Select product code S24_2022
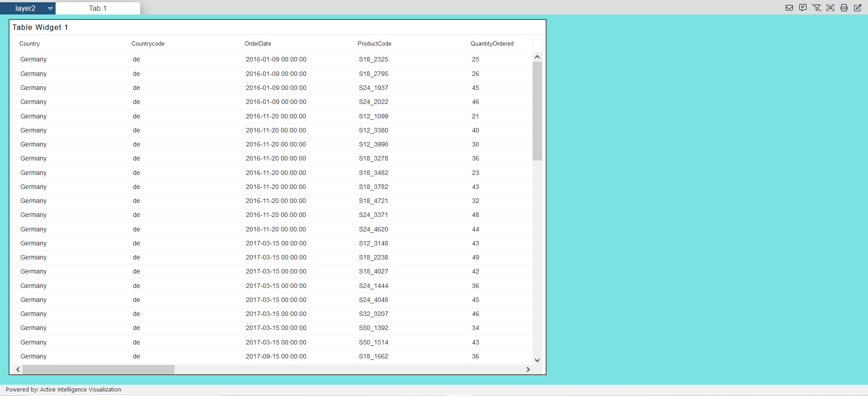868x396 pixels. click(373, 102)
